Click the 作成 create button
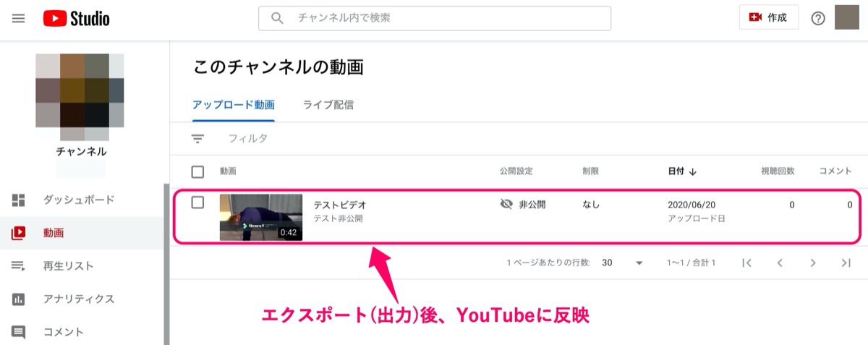 [x=768, y=17]
